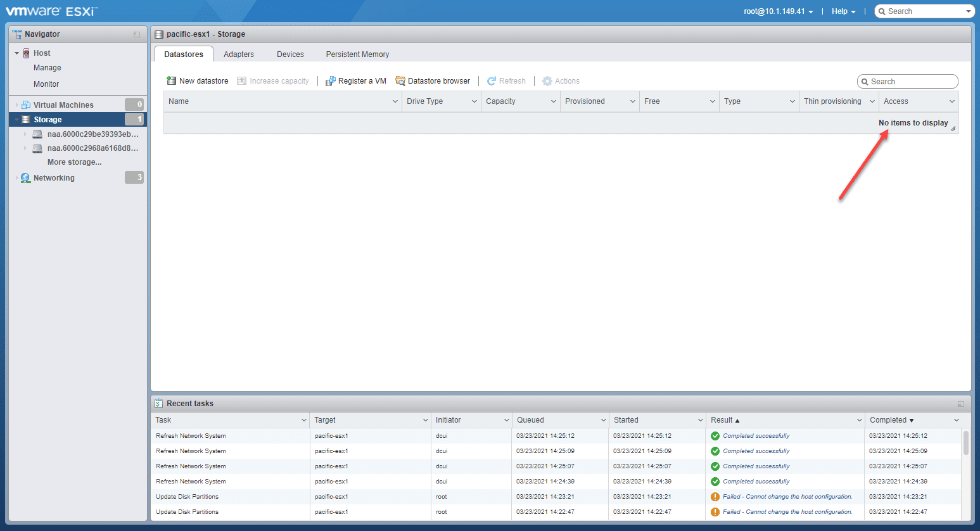The width and height of the screenshot is (980, 531).
Task: Click the Navigator panel header icon
Action: click(x=17, y=34)
